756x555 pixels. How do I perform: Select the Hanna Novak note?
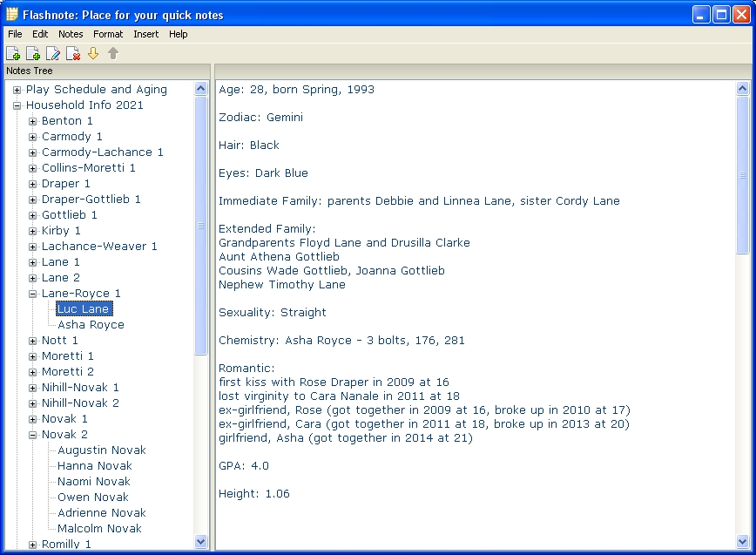point(94,466)
